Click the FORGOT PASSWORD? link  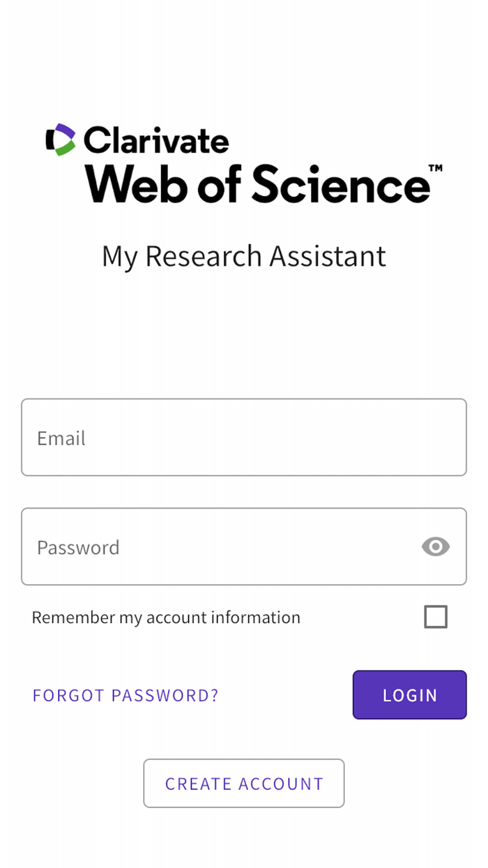click(125, 695)
